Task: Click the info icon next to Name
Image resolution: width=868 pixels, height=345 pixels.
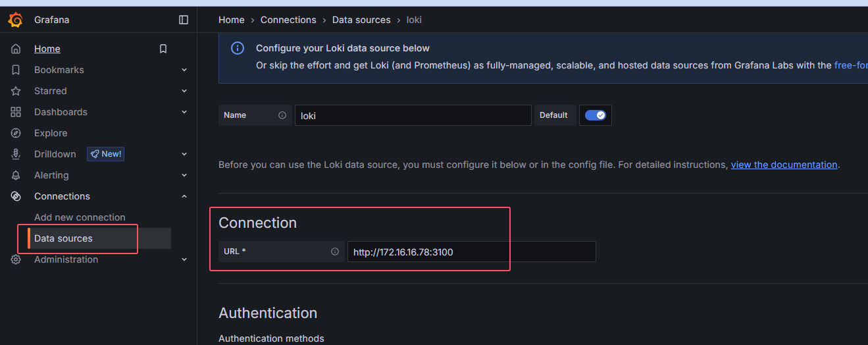Action: click(282, 115)
